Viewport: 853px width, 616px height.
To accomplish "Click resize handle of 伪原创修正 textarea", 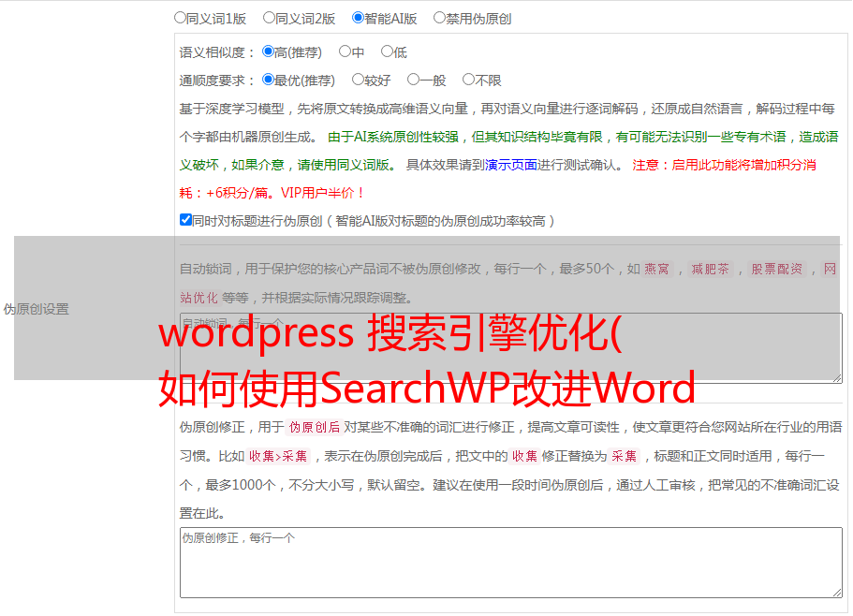I will click(837, 594).
